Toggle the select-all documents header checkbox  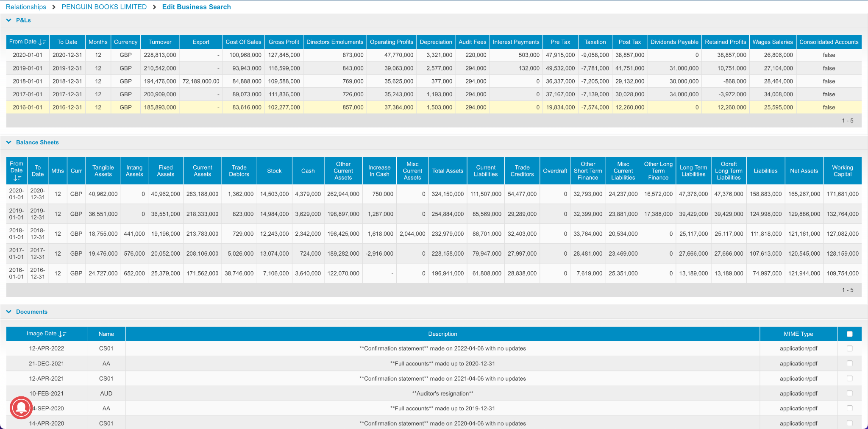click(849, 334)
